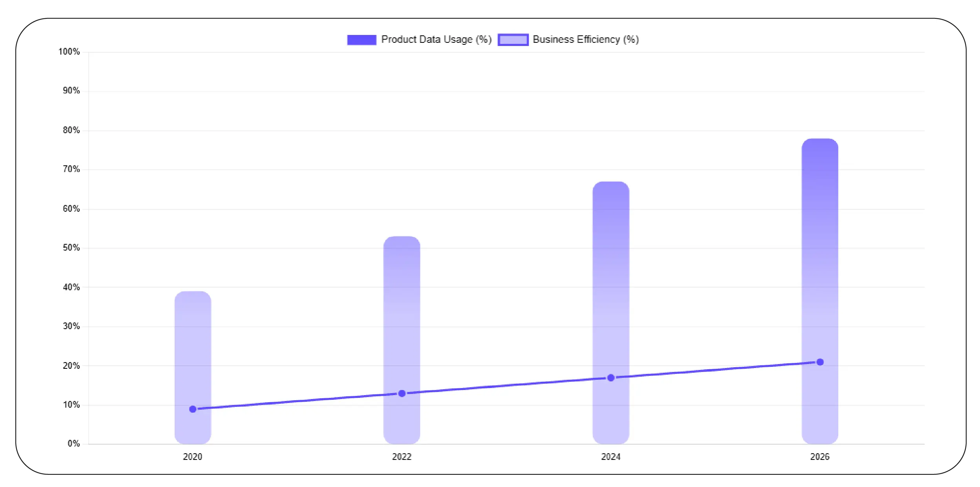Click the 2024 data point on the line
Screen dimensions: 980x487
tap(611, 377)
